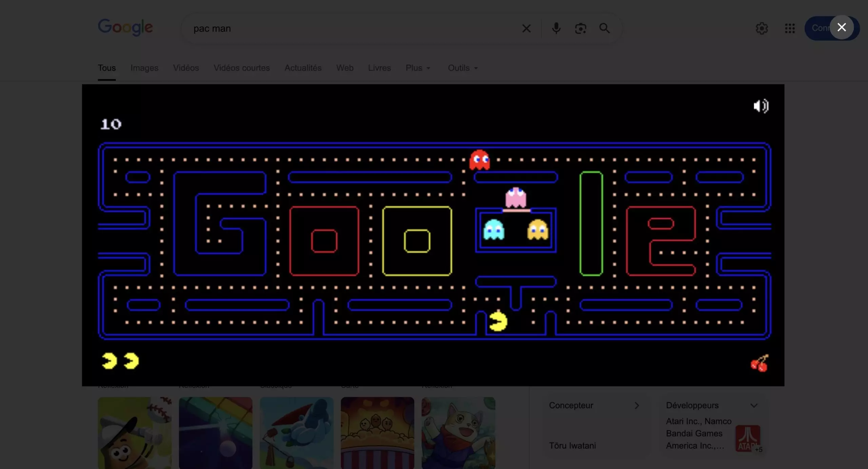Open the Actualités tab
Image resolution: width=868 pixels, height=469 pixels.
(x=303, y=68)
